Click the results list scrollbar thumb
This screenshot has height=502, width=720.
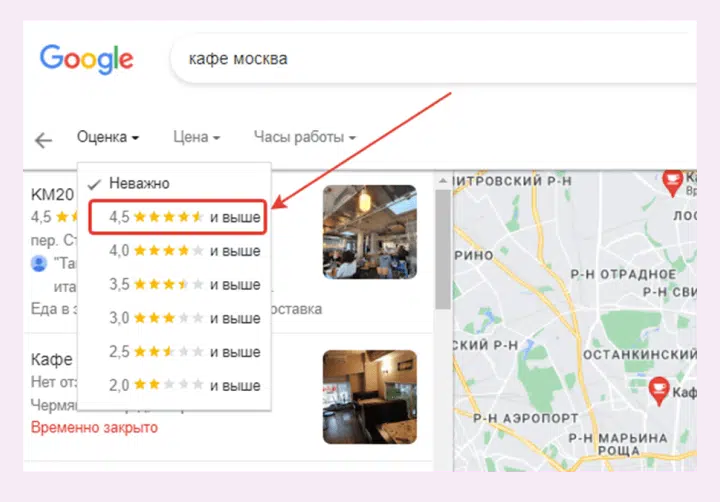coord(443,249)
